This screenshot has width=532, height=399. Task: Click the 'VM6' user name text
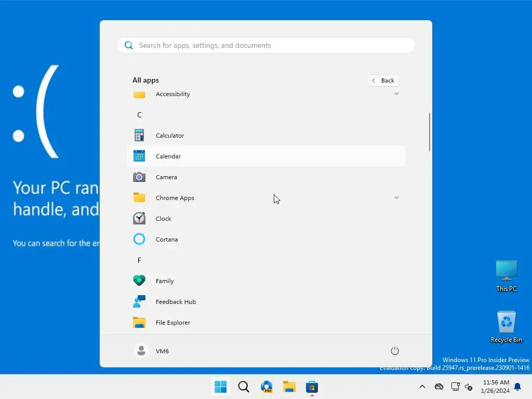(x=162, y=351)
